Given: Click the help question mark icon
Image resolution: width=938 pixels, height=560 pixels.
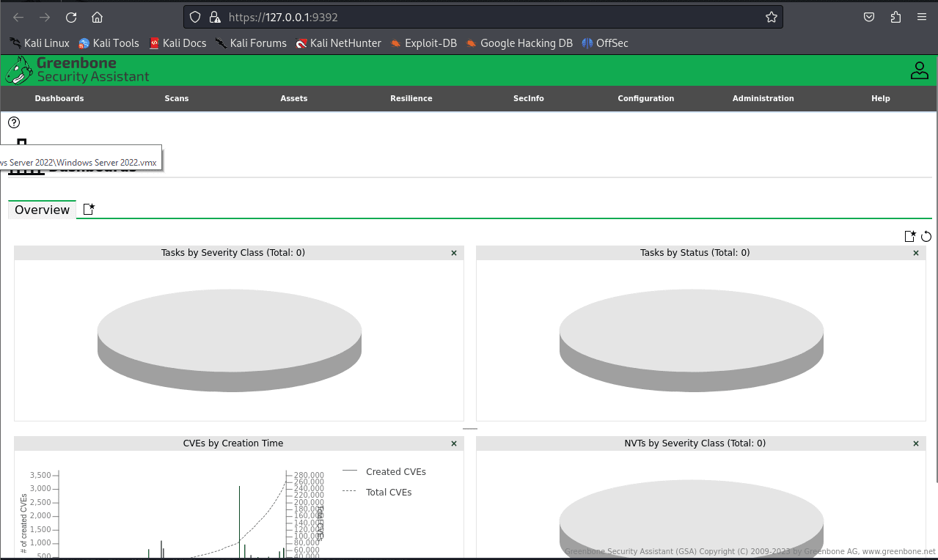Looking at the screenshot, I should (14, 122).
